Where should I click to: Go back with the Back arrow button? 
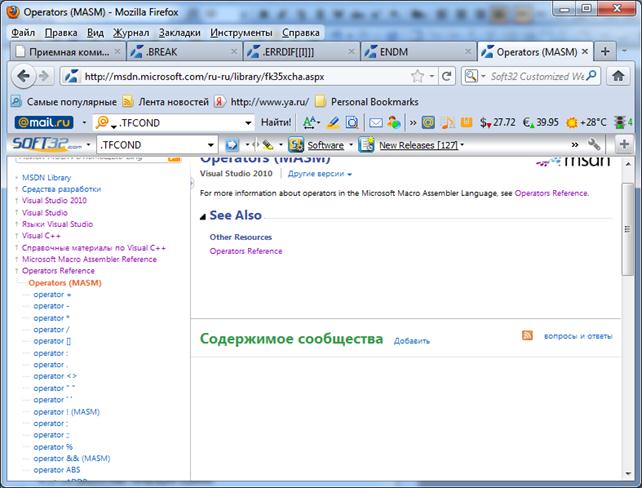tap(23, 76)
